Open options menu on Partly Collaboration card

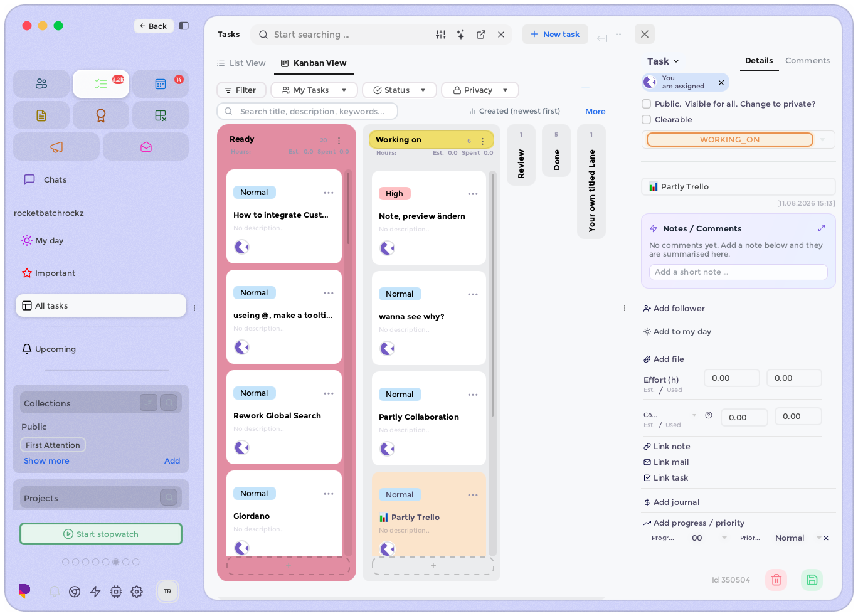473,395
